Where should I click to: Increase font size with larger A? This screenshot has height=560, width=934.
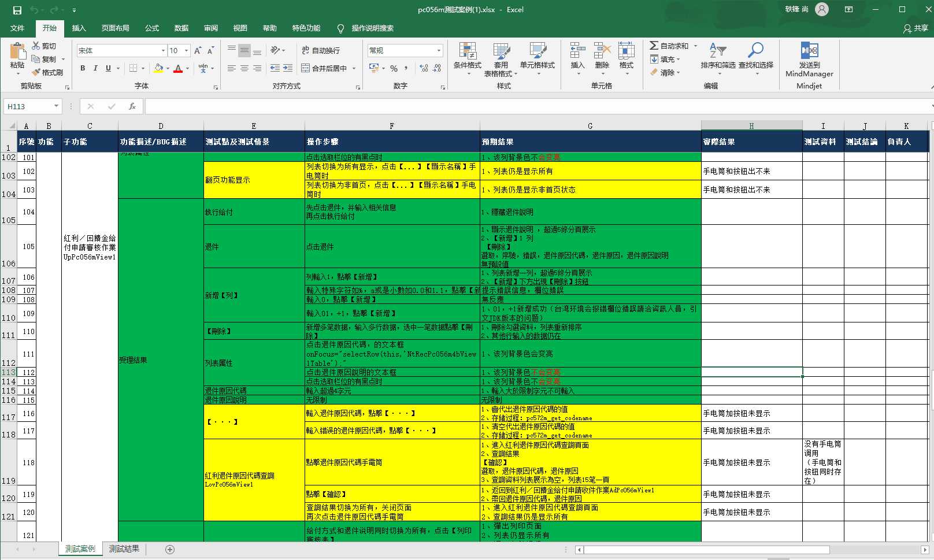[x=198, y=51]
